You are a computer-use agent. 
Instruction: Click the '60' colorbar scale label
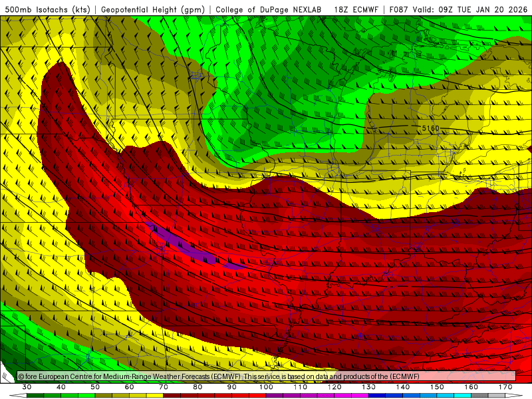(129, 387)
